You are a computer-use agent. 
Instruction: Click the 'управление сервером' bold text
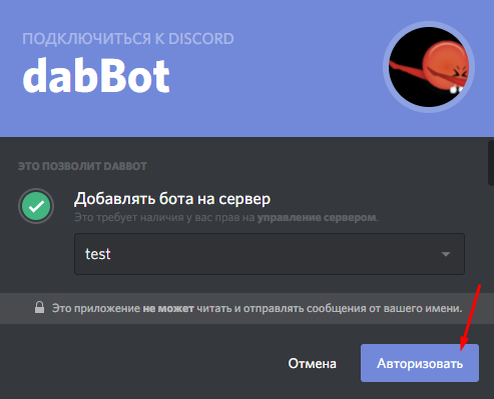coord(317,218)
